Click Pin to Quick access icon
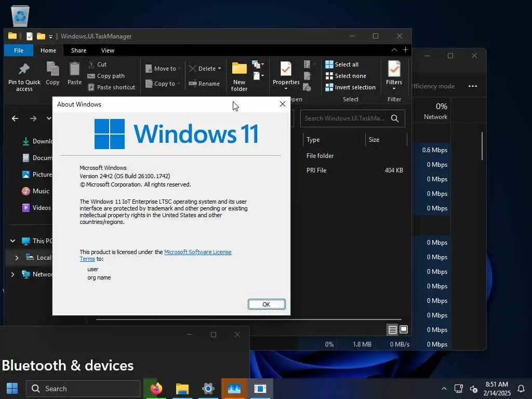The image size is (532, 399). coord(24,69)
